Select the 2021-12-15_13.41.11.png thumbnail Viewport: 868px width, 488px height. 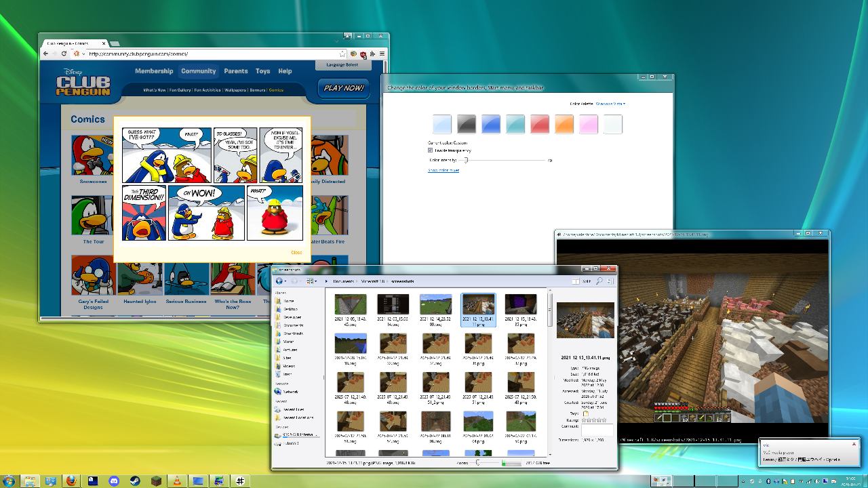coord(478,310)
